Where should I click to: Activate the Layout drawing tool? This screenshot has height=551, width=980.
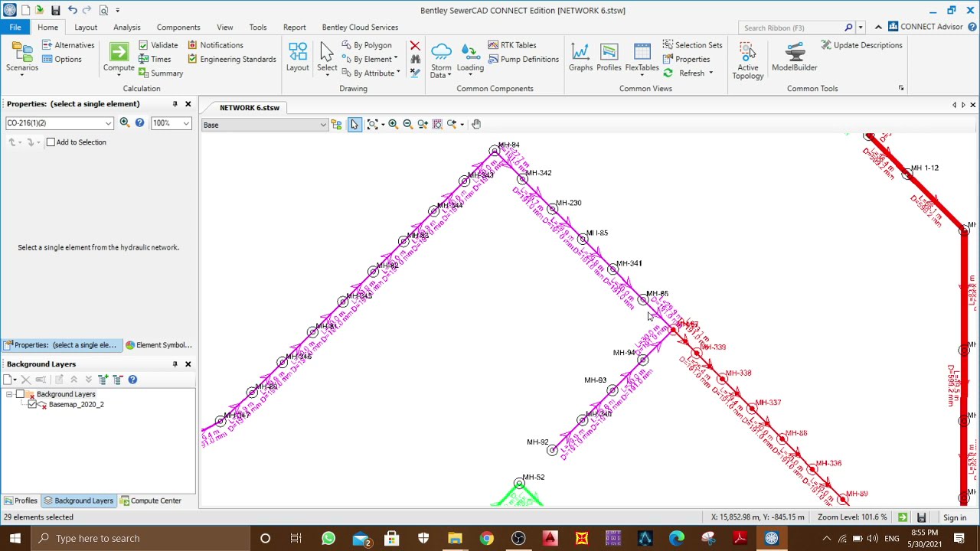298,58
